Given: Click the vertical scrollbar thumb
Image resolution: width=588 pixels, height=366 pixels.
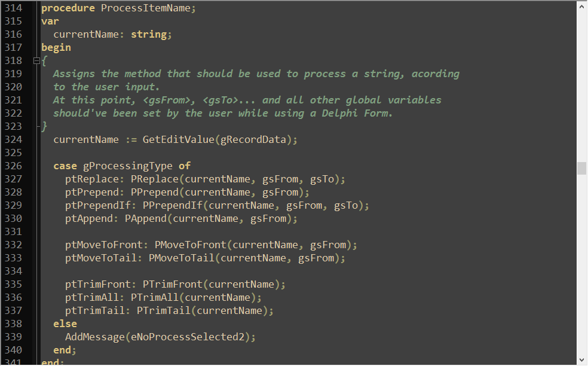Looking at the screenshot, I should point(581,168).
